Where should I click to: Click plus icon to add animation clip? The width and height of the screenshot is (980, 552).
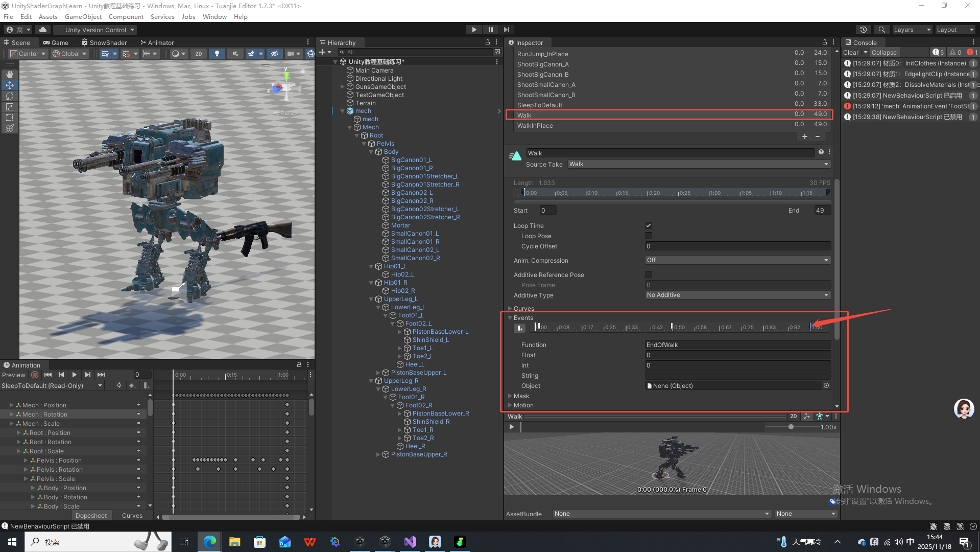click(805, 136)
